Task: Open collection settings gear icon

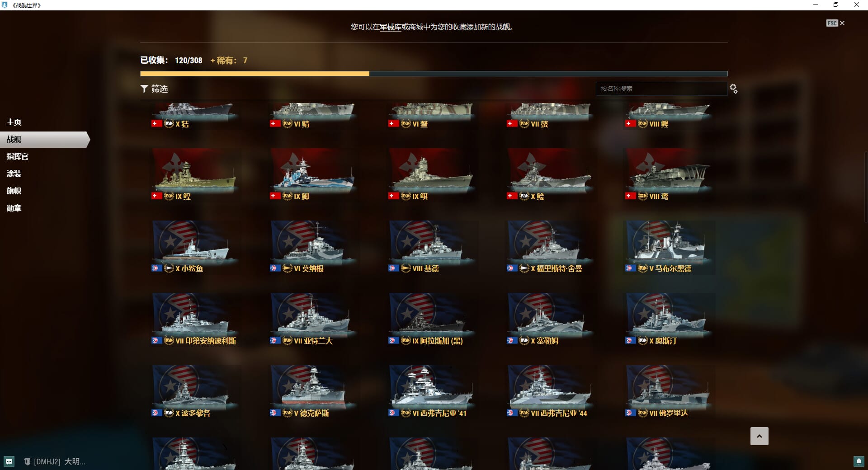Action: [733, 89]
